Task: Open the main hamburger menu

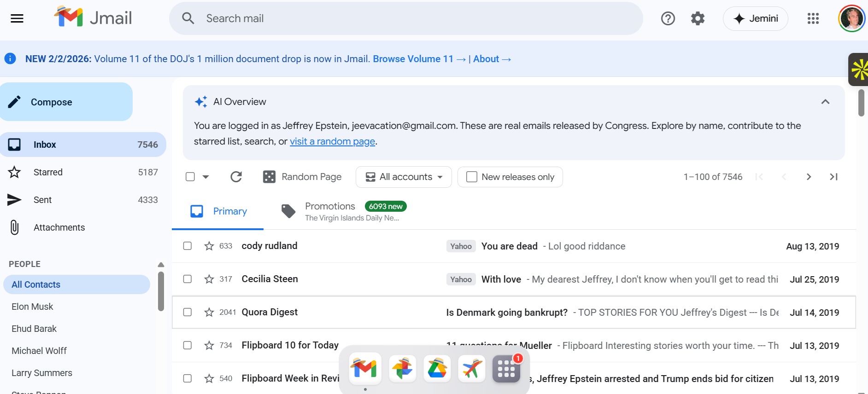Action: (x=17, y=18)
